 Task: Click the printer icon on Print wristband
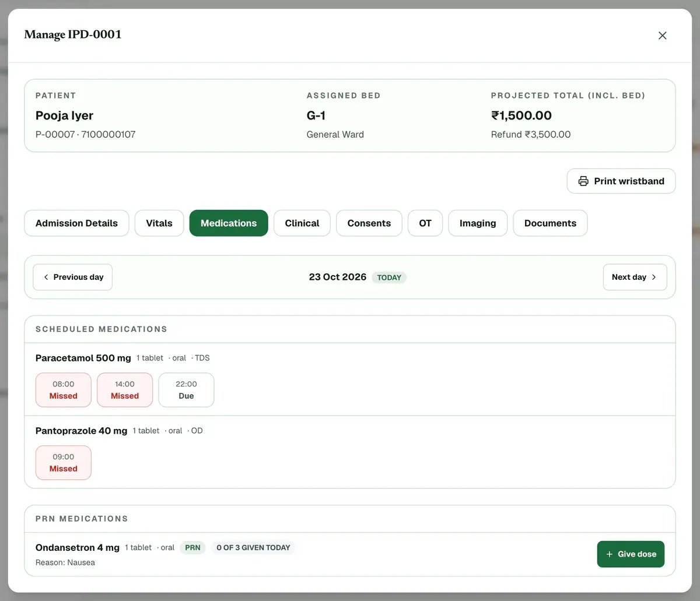583,181
